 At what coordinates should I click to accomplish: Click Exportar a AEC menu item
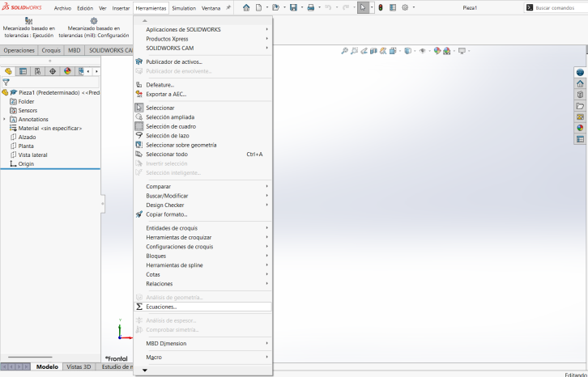202,95
